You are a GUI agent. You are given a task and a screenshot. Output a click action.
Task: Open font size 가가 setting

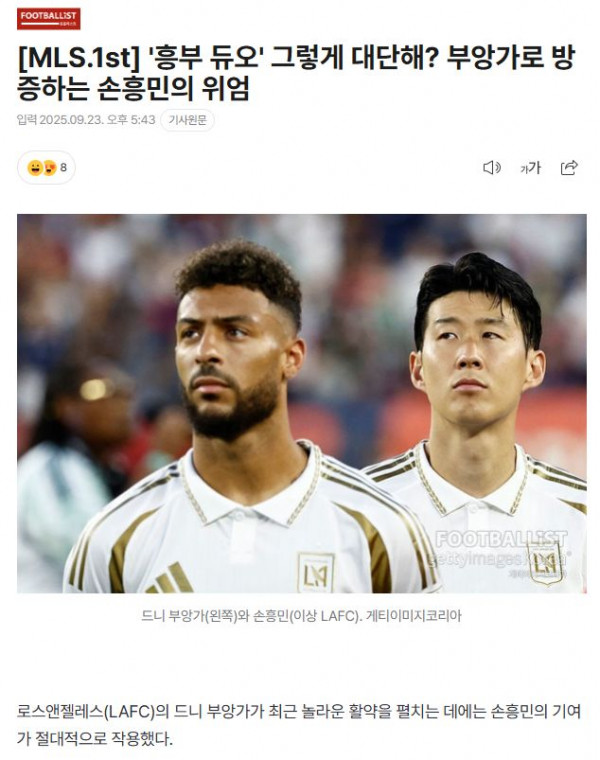coord(530,168)
